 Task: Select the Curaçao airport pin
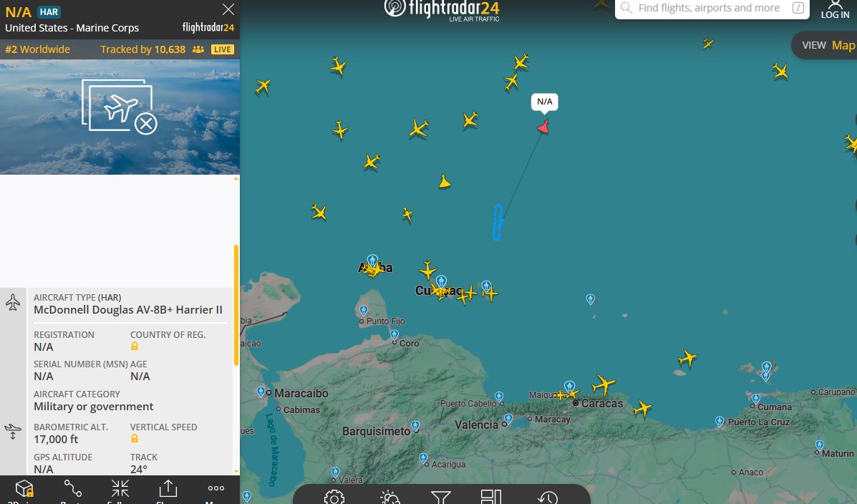click(441, 281)
